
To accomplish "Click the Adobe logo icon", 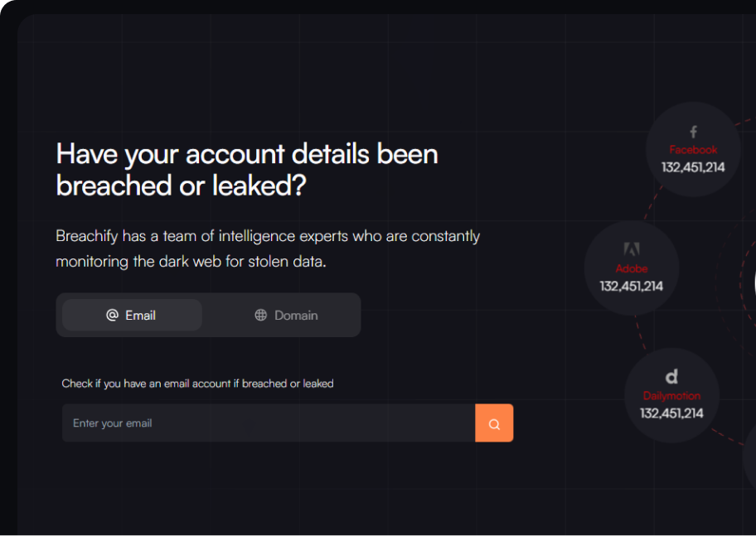I will tap(631, 249).
